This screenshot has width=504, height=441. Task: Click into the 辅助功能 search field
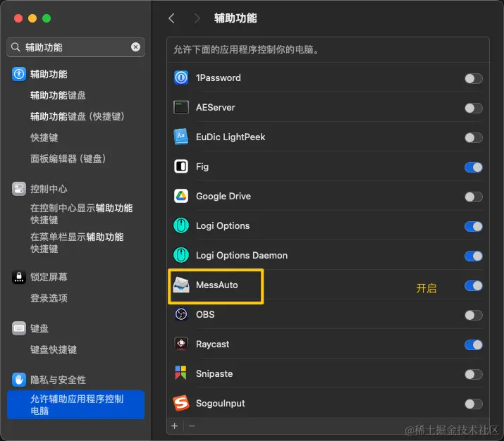pyautogui.click(x=75, y=47)
